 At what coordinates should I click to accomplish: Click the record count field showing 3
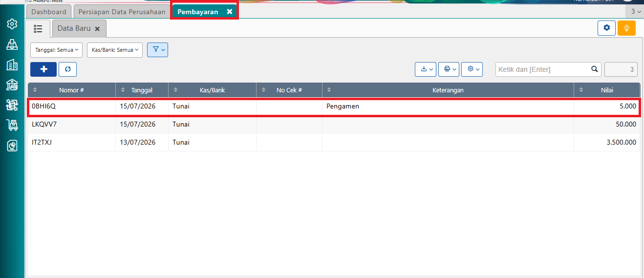(621, 69)
